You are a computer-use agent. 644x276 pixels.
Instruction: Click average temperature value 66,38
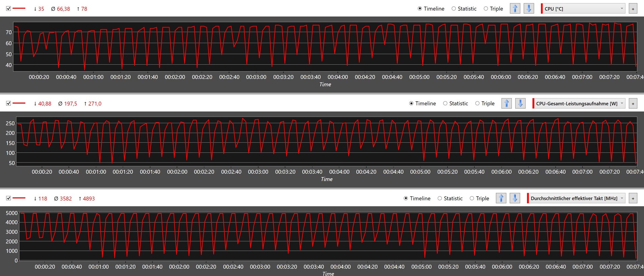click(63, 9)
